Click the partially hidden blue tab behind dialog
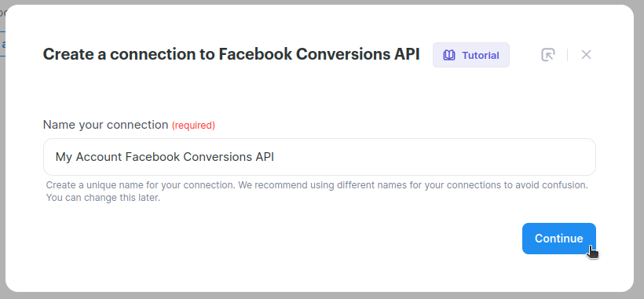 [2, 44]
